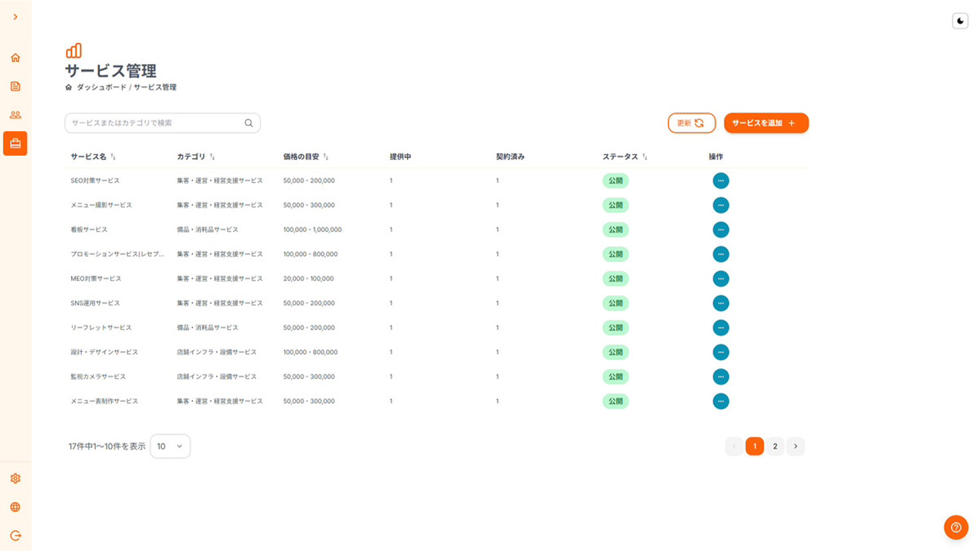Toggle dark mode with the moon icon
Screen dimensions: 980x551
click(x=960, y=21)
